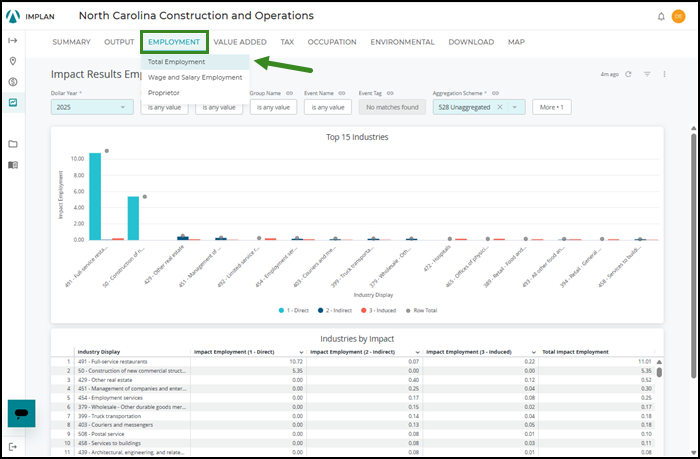Click the link icon beside Group Name
The width and height of the screenshot is (700, 459).
(289, 93)
